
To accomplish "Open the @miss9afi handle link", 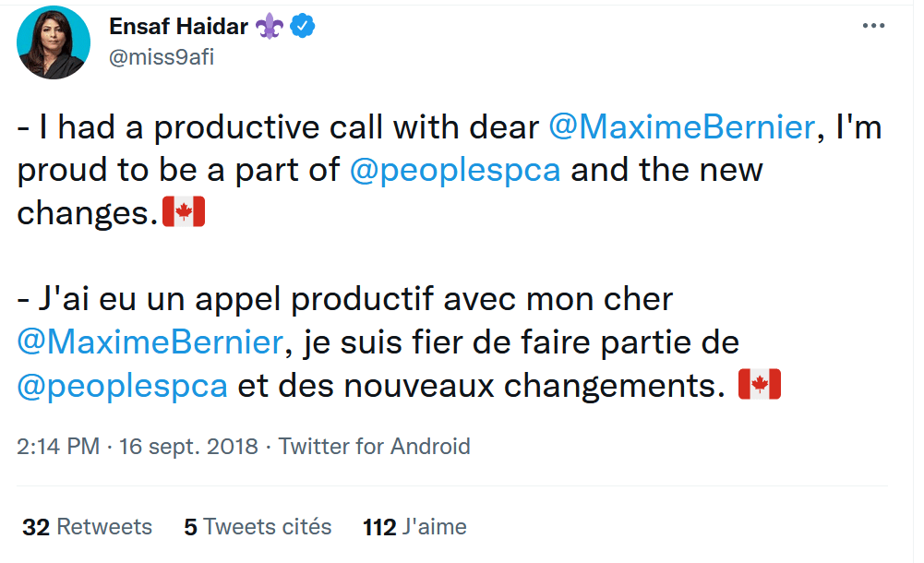I will pos(162,56).
